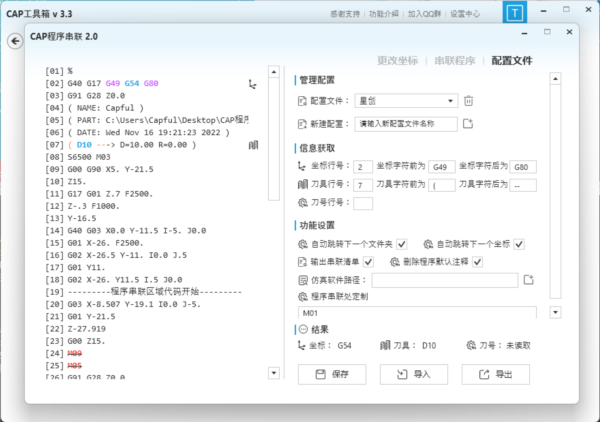Viewport: 600px width, 422px height.
Task: Click the 导出 button
Action: click(496, 374)
